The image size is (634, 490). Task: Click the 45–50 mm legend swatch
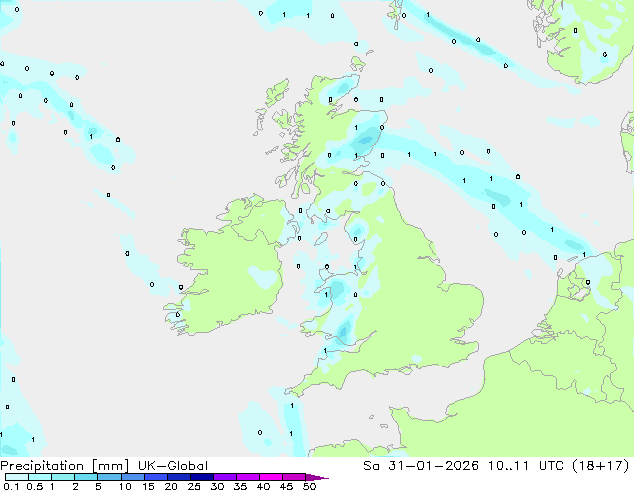click(x=294, y=477)
